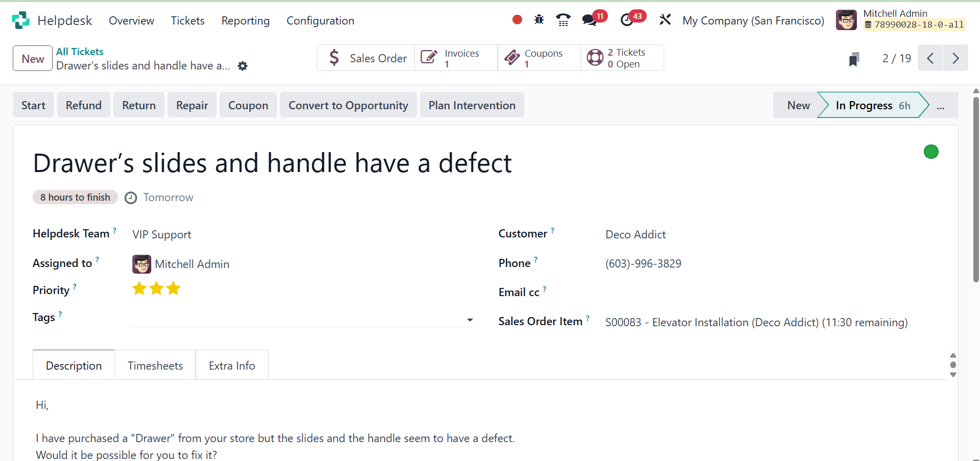Click the Start timer button
Screen dimensions: 980x461
(x=33, y=105)
